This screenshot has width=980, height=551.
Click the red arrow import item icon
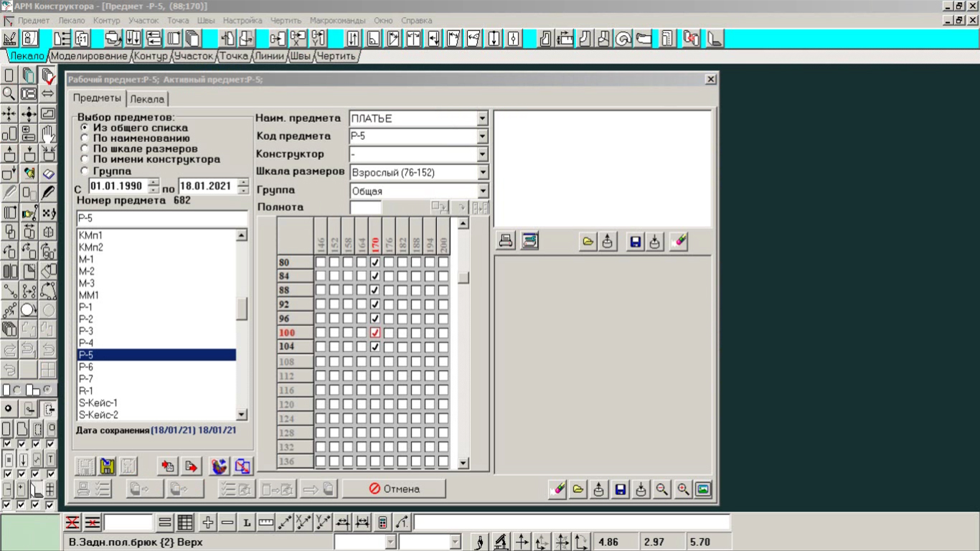tap(168, 466)
